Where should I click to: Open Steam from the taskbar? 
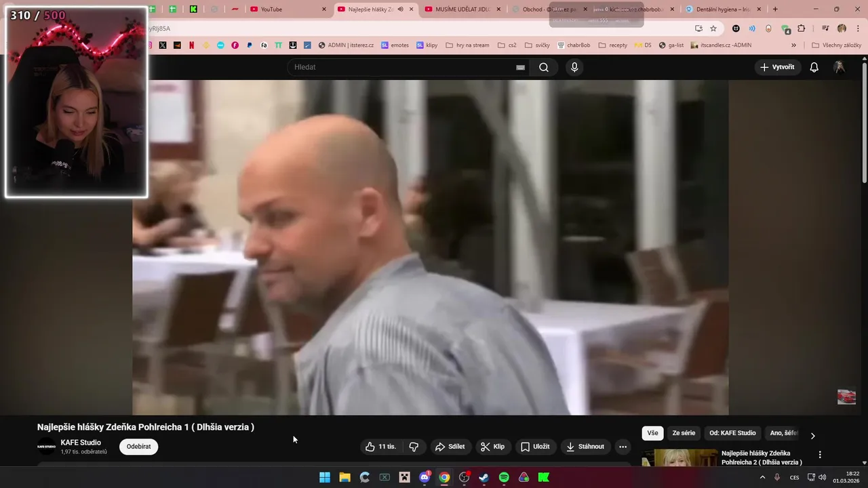click(484, 477)
